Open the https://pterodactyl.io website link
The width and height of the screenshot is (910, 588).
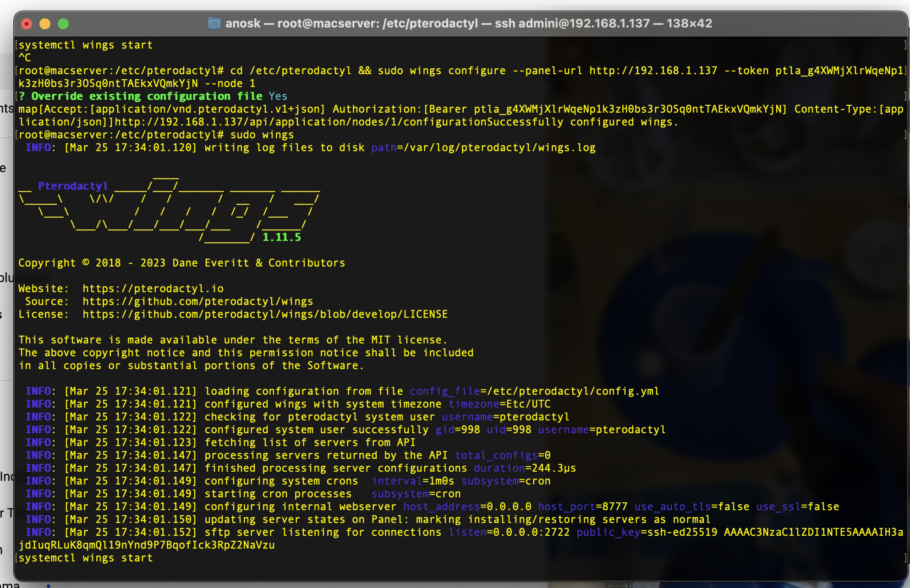pyautogui.click(x=153, y=289)
